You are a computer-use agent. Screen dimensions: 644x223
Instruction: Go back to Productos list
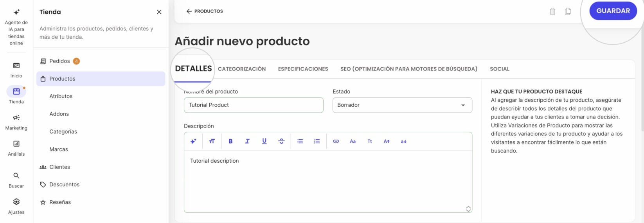point(205,11)
